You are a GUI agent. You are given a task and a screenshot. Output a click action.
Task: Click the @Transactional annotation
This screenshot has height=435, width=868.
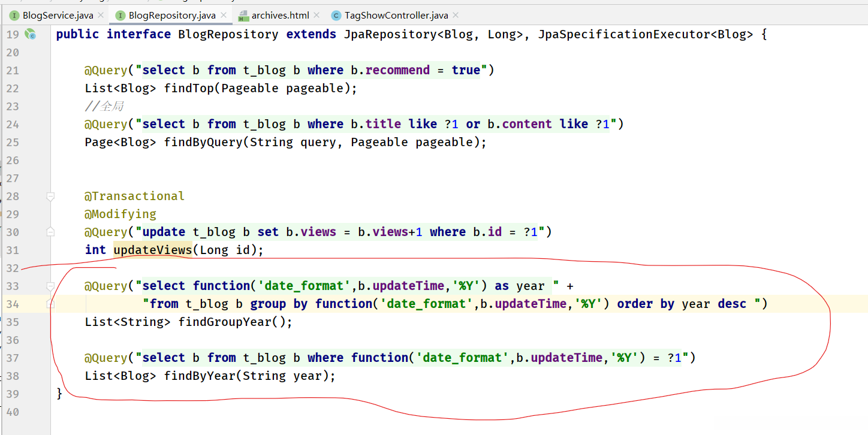click(x=135, y=196)
